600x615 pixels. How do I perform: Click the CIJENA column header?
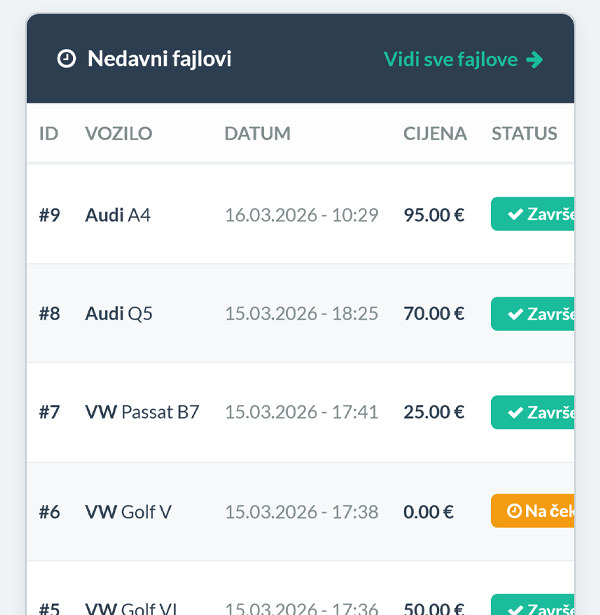click(435, 133)
